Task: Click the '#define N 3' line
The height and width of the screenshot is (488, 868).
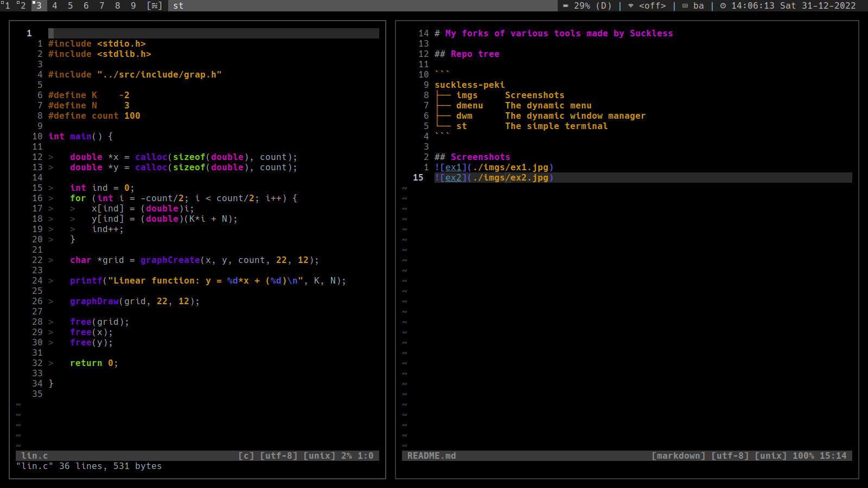Action: (89, 106)
